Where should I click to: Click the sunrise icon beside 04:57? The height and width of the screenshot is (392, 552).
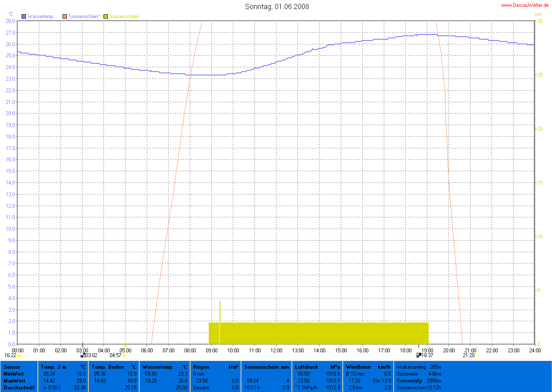(x=125, y=355)
